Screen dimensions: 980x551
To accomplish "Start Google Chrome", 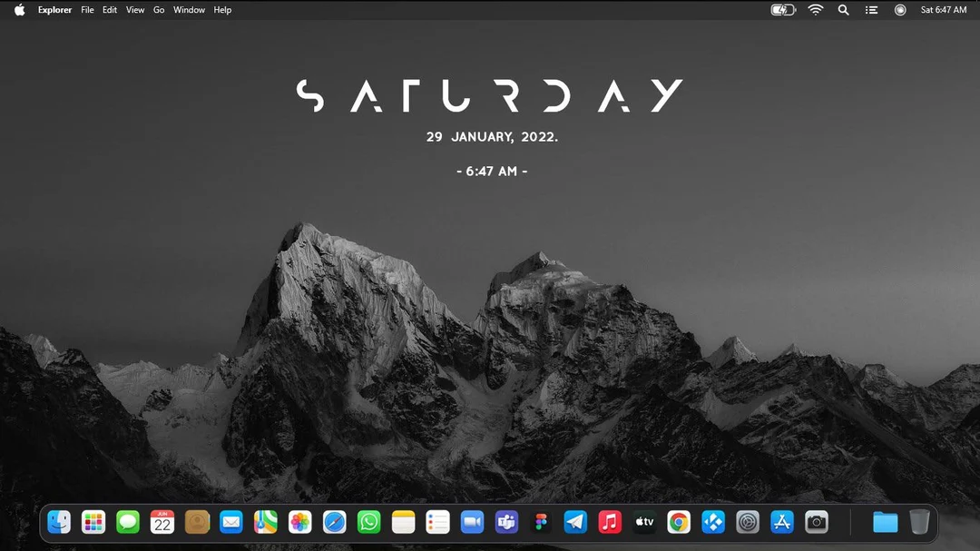I will coord(678,522).
